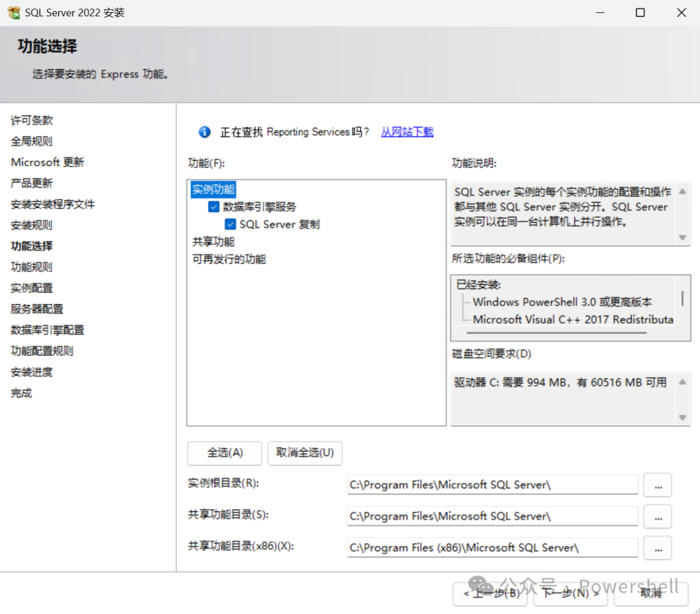700x614 pixels.
Task: Open the 从网站下载 link
Action: tap(407, 132)
